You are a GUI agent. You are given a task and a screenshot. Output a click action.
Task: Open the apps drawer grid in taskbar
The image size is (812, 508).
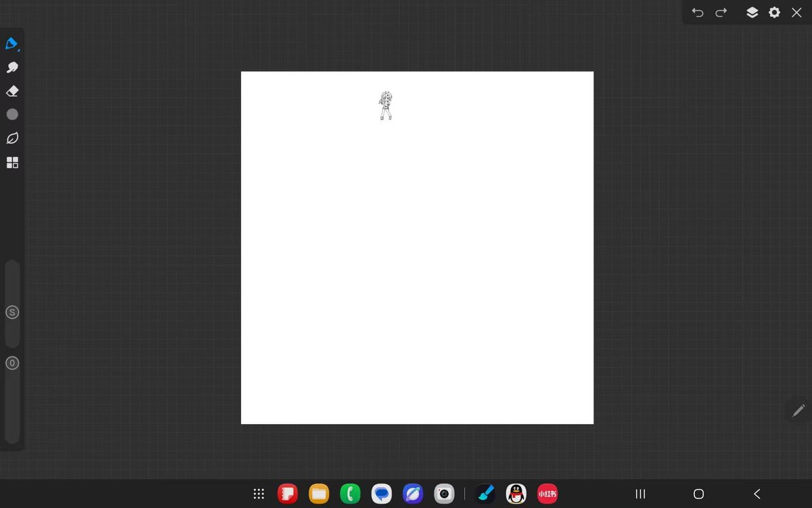(258, 494)
